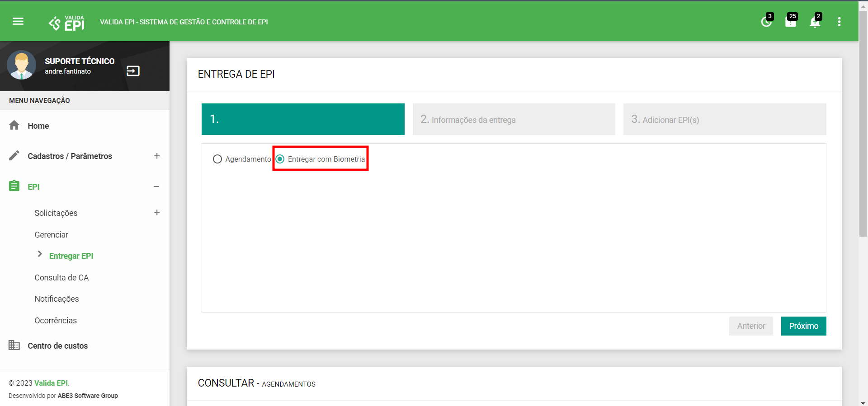Click the pencil icon for Cadastros / Parâmetros
Viewport: 868px width, 406px height.
click(14, 155)
